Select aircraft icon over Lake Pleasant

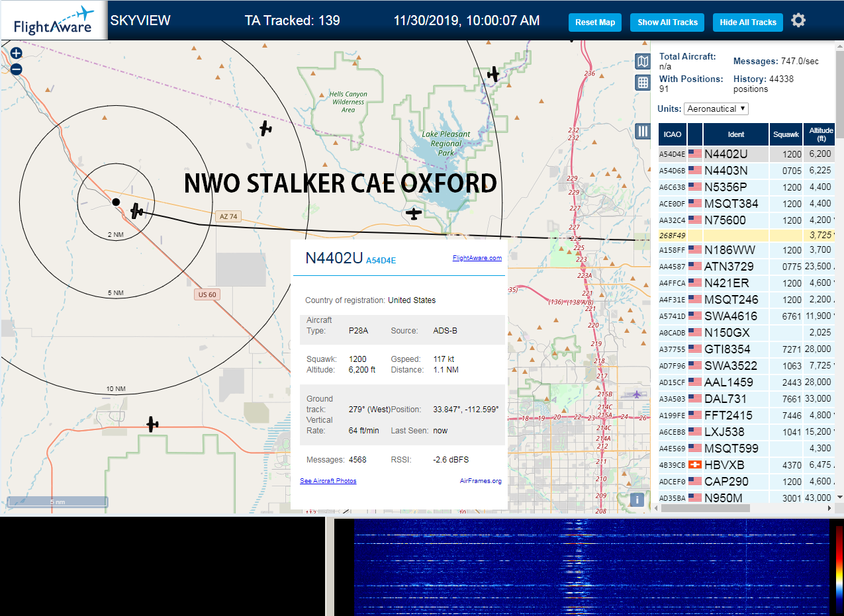pos(414,214)
